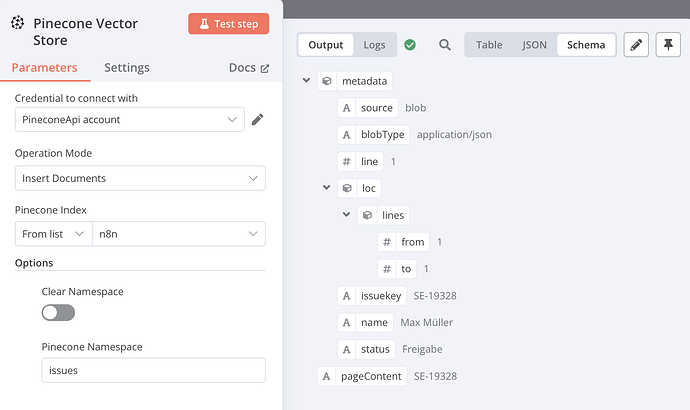Click the issuekey SE-19328 value
This screenshot has width=690, height=410.
coord(435,296)
